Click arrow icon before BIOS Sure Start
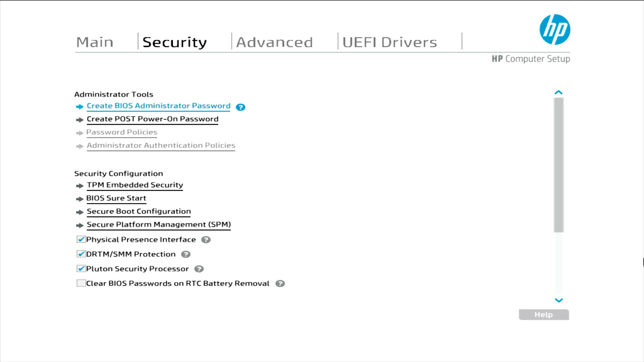This screenshot has height=362, width=644. click(x=79, y=199)
